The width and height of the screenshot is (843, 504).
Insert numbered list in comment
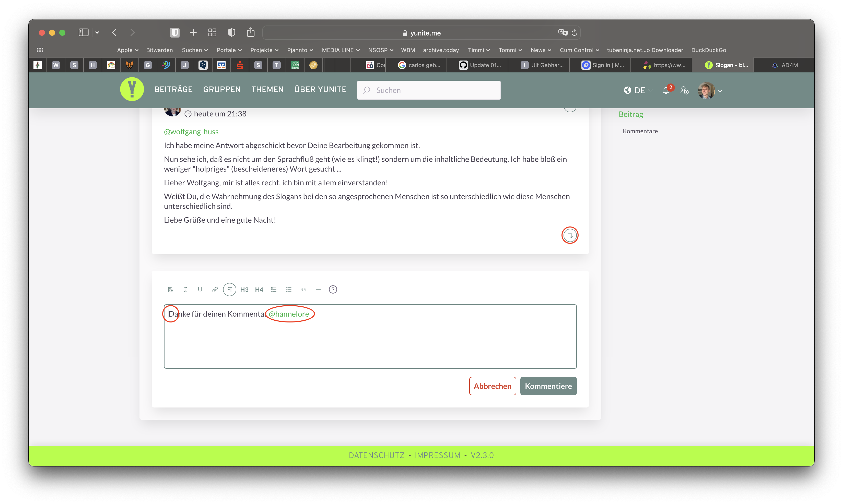click(288, 289)
